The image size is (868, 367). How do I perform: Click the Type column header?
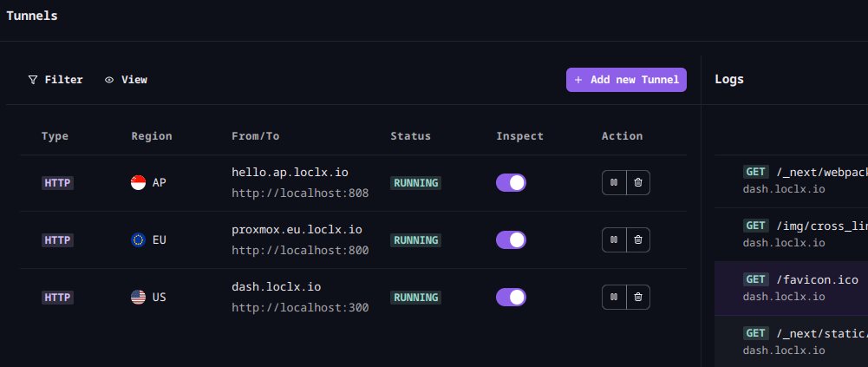click(55, 136)
